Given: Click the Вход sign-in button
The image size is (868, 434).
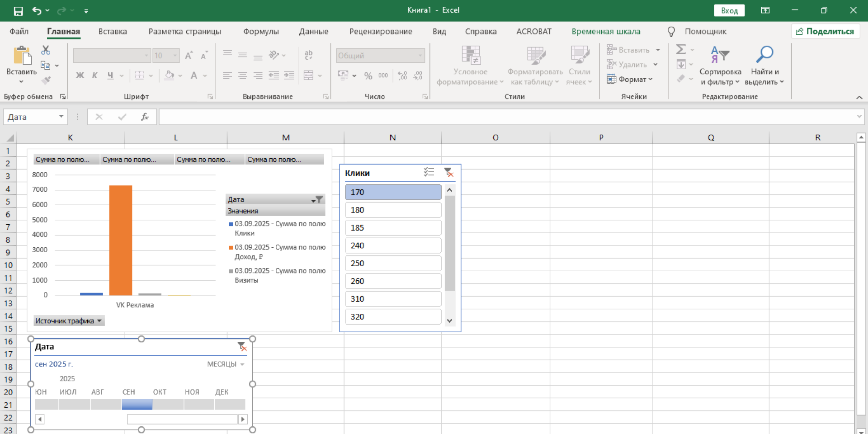Looking at the screenshot, I should click(x=729, y=10).
